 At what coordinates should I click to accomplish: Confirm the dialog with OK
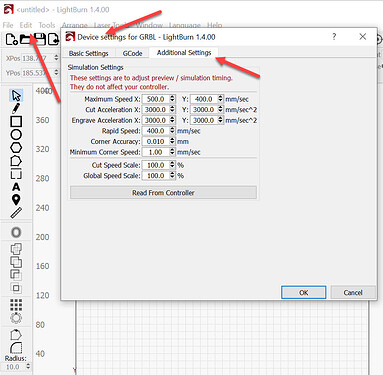pyautogui.click(x=304, y=293)
